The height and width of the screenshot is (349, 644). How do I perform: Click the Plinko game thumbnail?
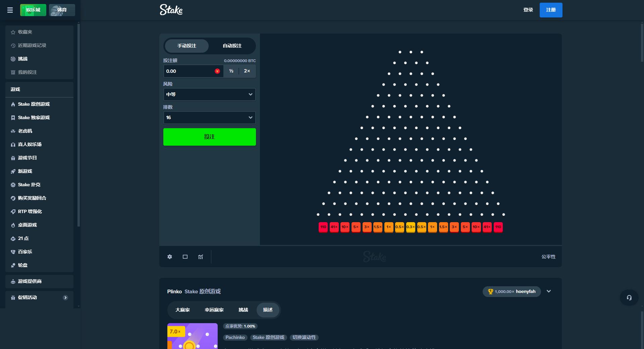[193, 336]
